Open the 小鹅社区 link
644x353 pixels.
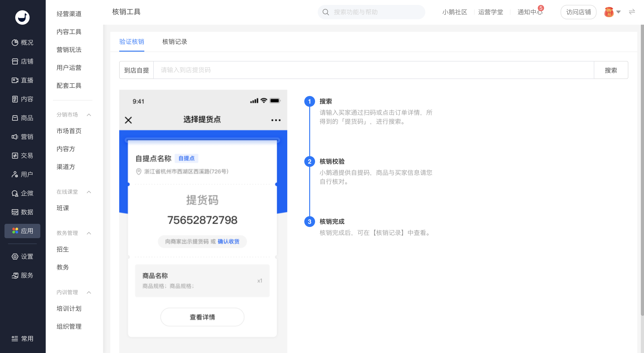[455, 12]
